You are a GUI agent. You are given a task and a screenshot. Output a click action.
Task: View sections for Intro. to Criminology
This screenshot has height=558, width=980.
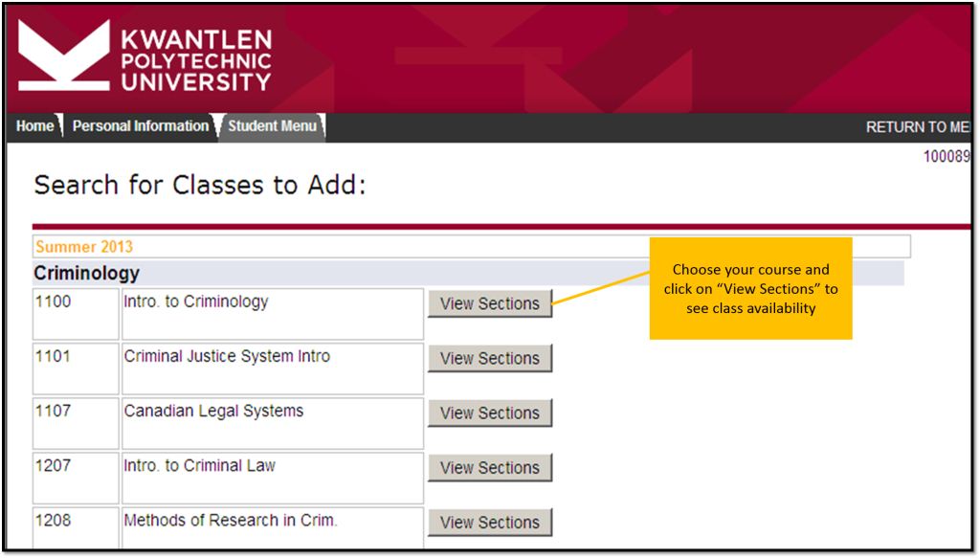pyautogui.click(x=490, y=303)
